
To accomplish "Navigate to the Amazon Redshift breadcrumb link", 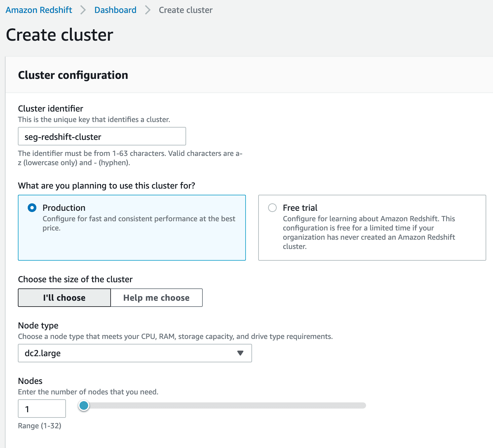I will [x=39, y=10].
